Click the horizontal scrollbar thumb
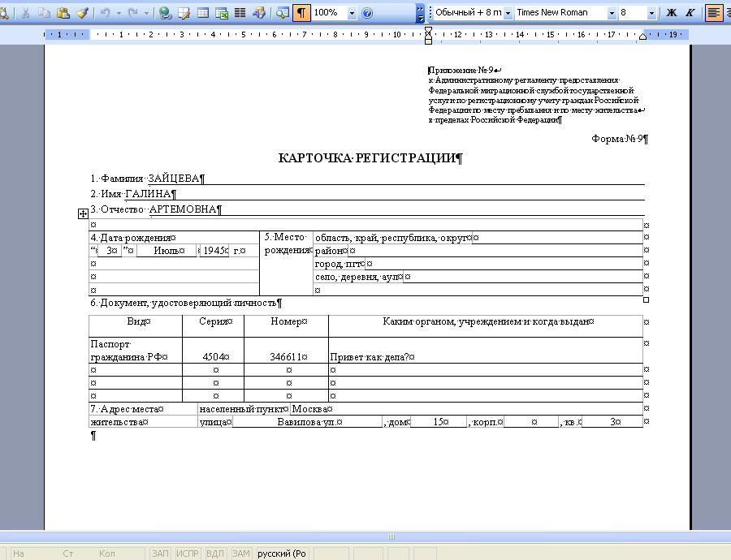 coord(391,536)
